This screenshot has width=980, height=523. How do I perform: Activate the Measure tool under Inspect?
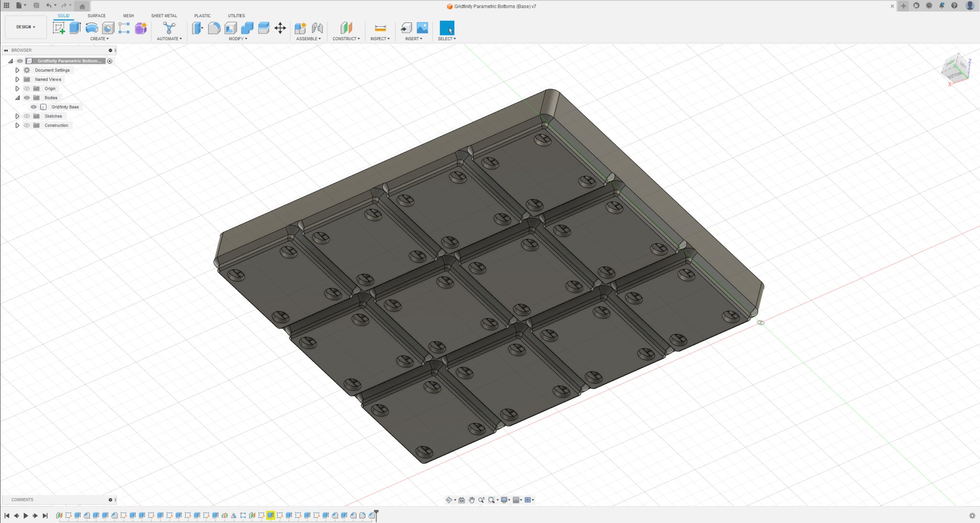380,28
